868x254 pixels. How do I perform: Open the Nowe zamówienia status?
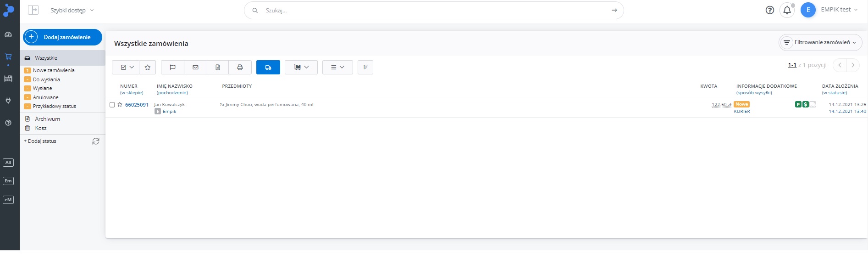click(54, 71)
